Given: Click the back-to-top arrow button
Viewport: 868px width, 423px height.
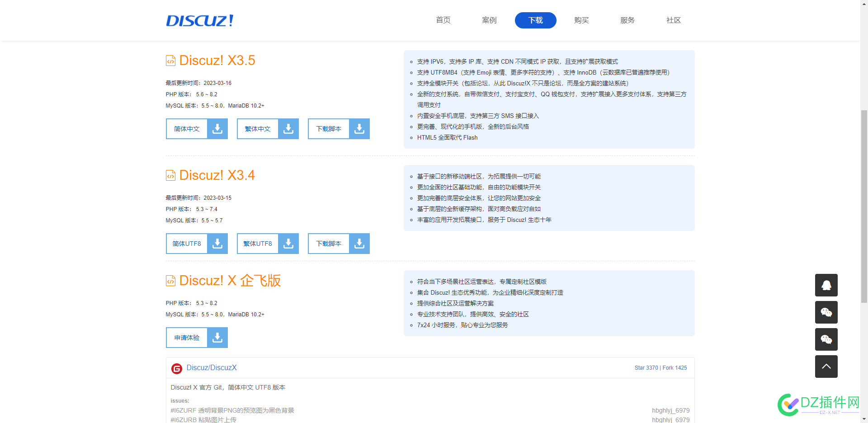Looking at the screenshot, I should coord(826,367).
